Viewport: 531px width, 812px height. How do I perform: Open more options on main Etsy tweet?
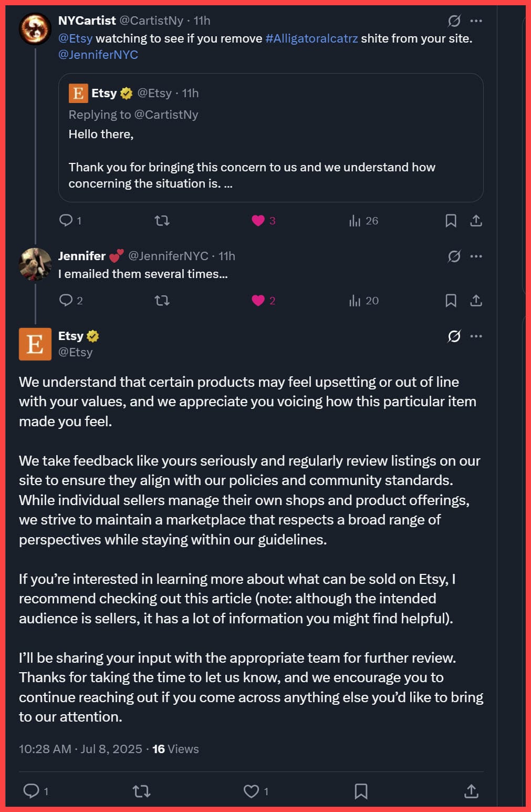point(476,336)
